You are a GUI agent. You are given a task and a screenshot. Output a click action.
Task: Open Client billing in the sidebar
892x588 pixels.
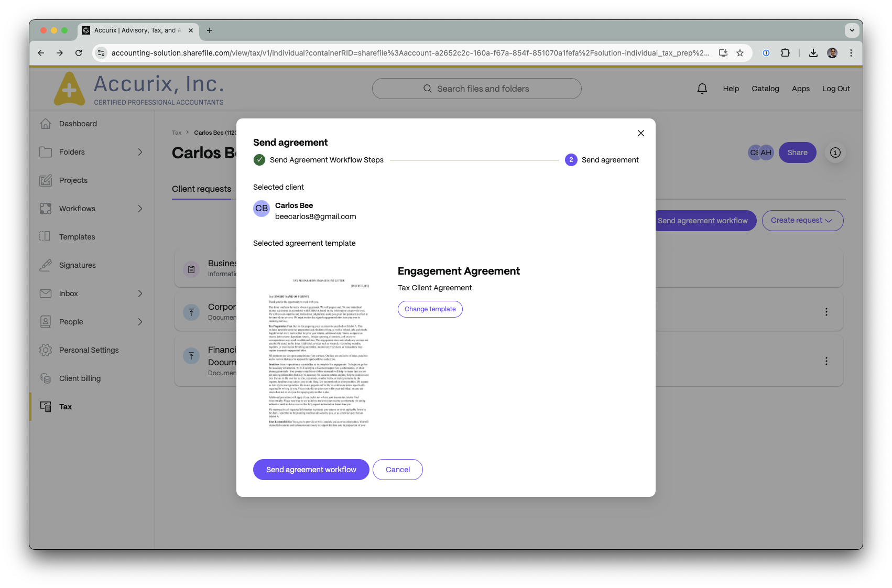(80, 378)
